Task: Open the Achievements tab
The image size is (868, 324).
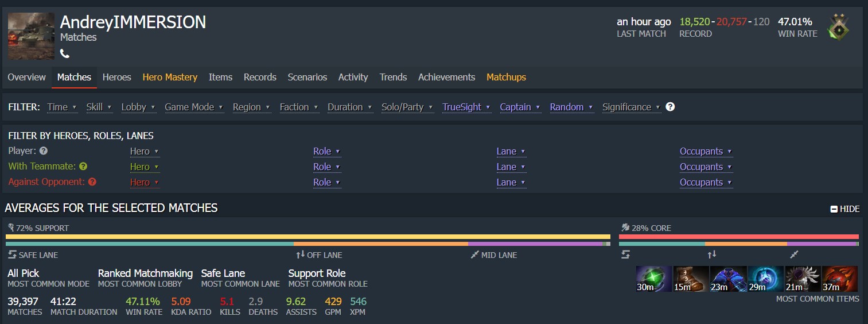Action: click(x=446, y=77)
